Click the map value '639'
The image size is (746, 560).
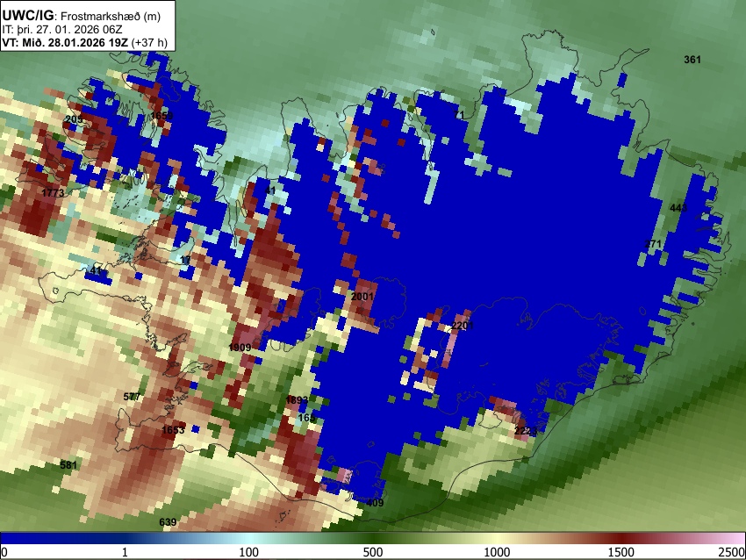click(x=168, y=522)
